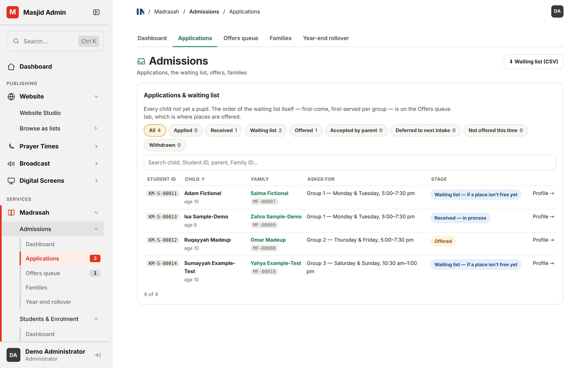
Task: Switch to the Offers queue tab
Action: (241, 38)
